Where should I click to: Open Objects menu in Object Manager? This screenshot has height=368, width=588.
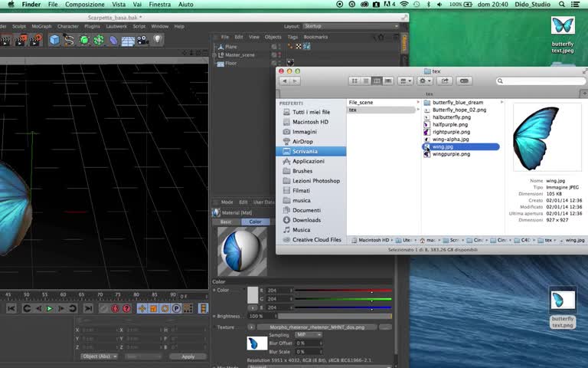273,37
